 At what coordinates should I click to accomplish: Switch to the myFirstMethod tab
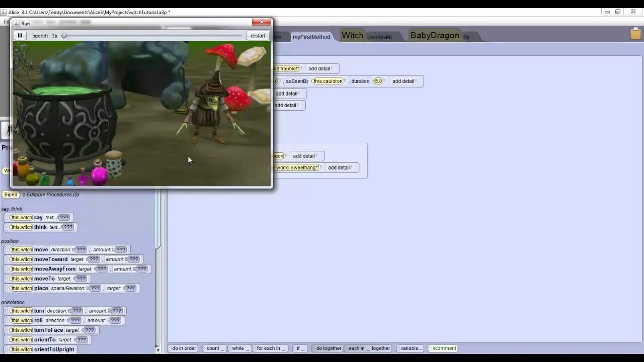[x=311, y=37]
